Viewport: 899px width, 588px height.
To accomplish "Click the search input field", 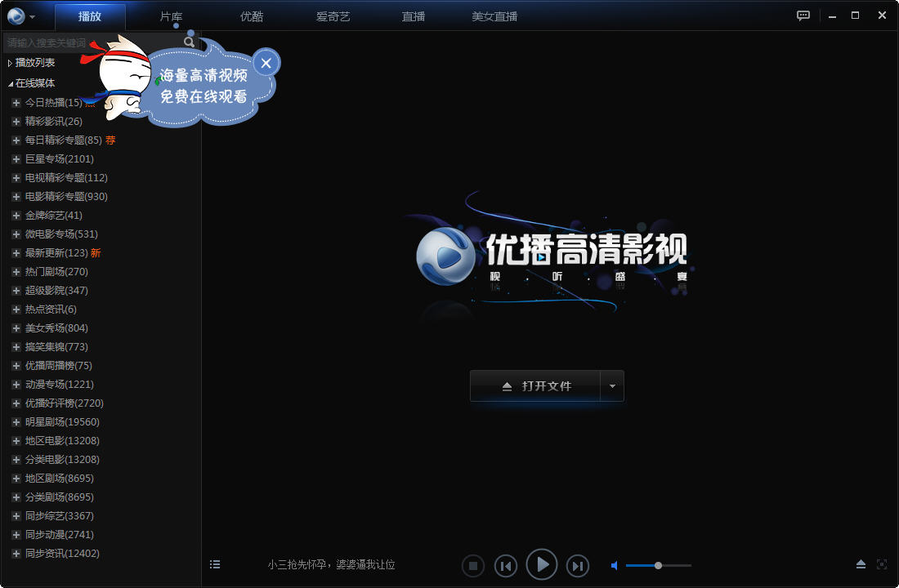I will 90,41.
